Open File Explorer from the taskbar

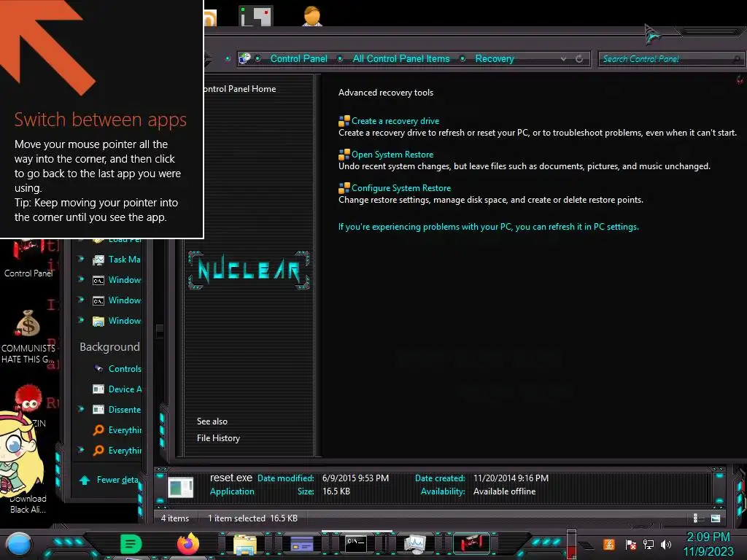pyautogui.click(x=245, y=544)
